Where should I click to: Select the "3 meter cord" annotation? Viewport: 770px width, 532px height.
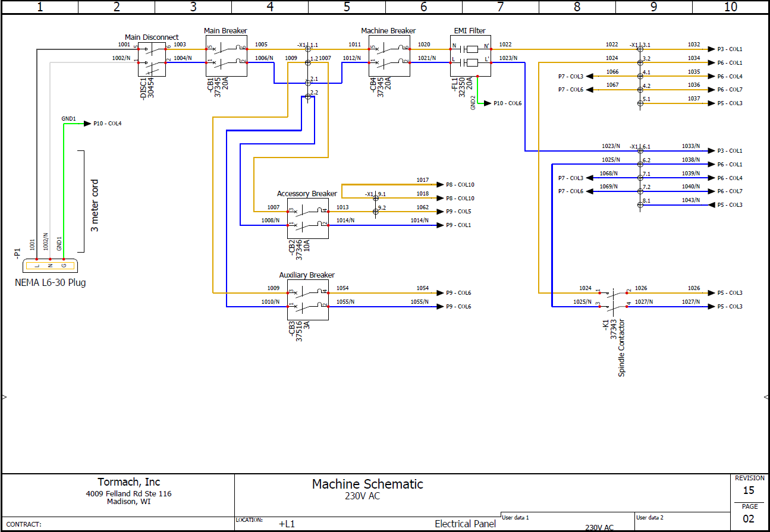(x=95, y=205)
